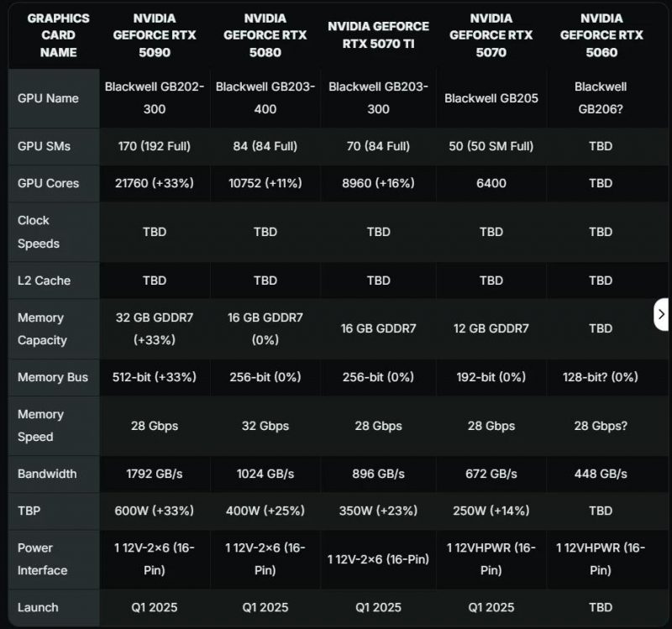The width and height of the screenshot is (672, 629).
Task: Click the GPU Cores row label
Action: click(x=48, y=183)
